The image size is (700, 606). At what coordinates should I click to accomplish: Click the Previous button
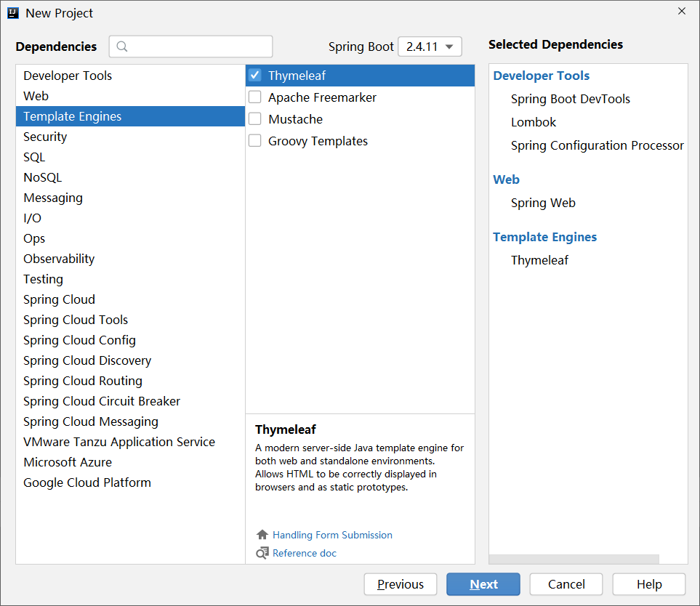(400, 584)
